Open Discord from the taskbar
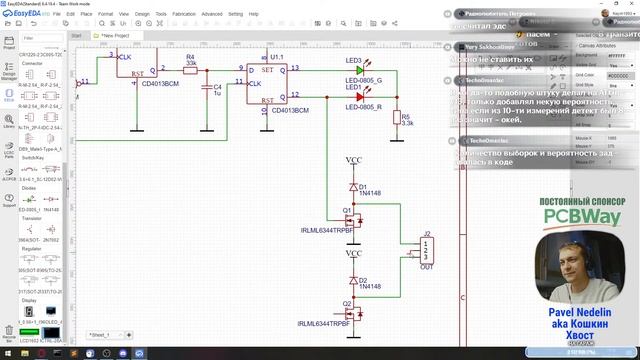Image resolution: width=640 pixels, height=360 pixels. [123, 353]
